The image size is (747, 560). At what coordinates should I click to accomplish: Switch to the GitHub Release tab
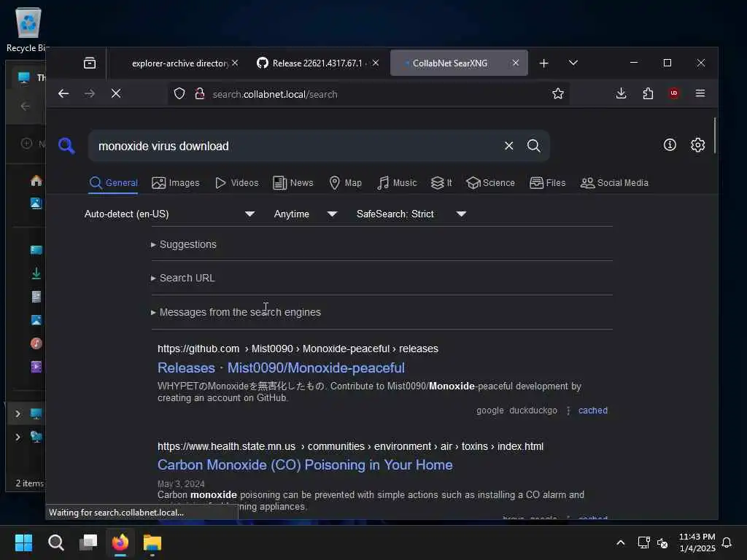pyautogui.click(x=318, y=63)
